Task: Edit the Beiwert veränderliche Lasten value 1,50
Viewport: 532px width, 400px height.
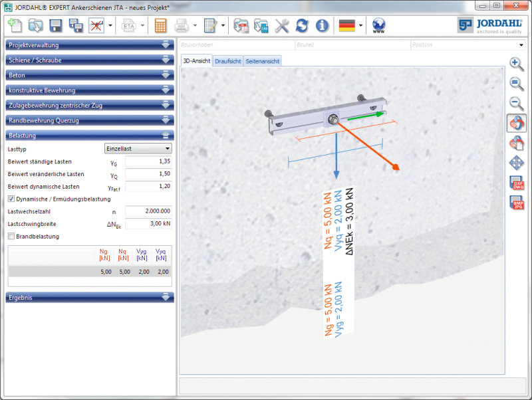Action: (x=148, y=174)
